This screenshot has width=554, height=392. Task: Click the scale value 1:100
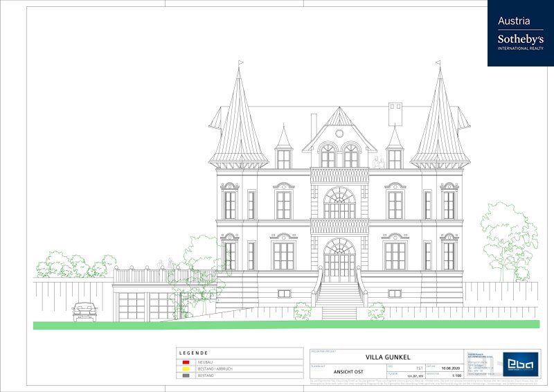coord(456,375)
